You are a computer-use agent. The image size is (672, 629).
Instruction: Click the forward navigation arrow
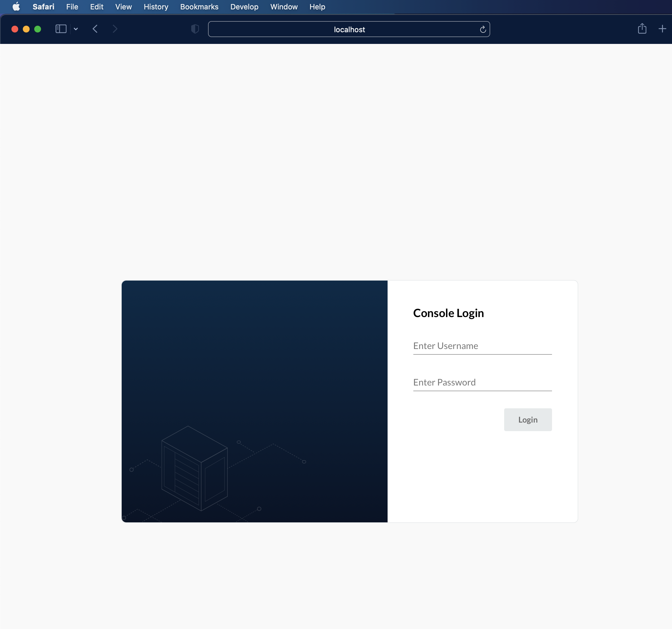115,29
